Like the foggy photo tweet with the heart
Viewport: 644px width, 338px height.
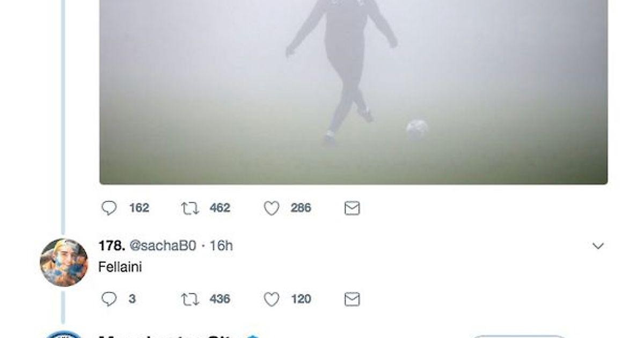pyautogui.click(x=272, y=208)
